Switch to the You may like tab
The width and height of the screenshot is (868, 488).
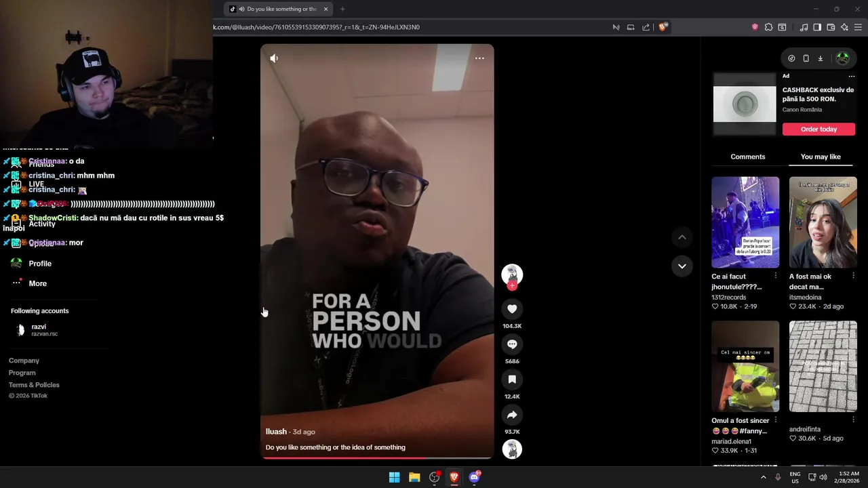coord(821,157)
